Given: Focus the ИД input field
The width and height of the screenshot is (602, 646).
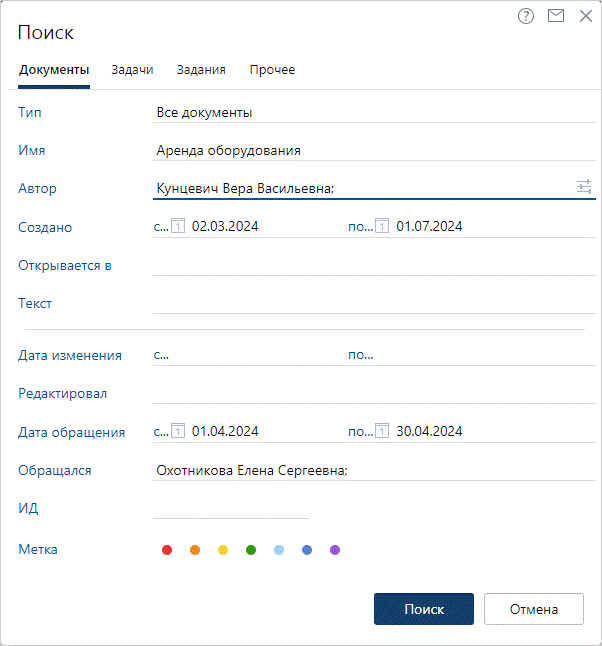Looking at the screenshot, I should [231, 508].
